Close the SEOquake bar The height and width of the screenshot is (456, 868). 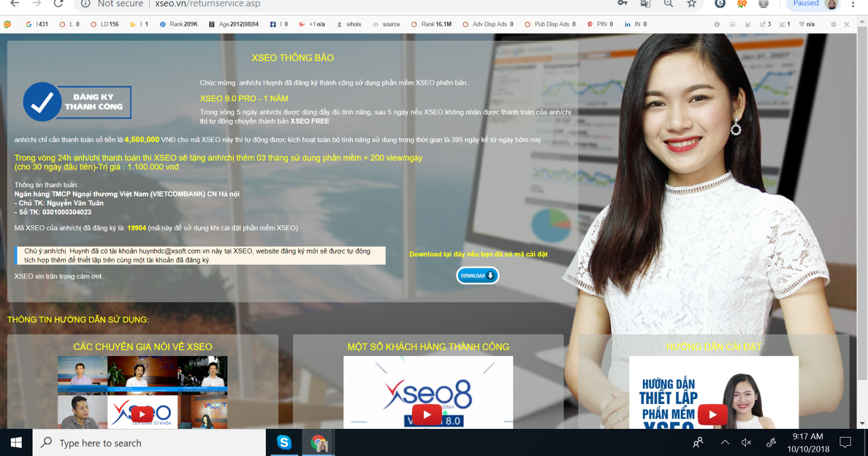click(x=847, y=24)
